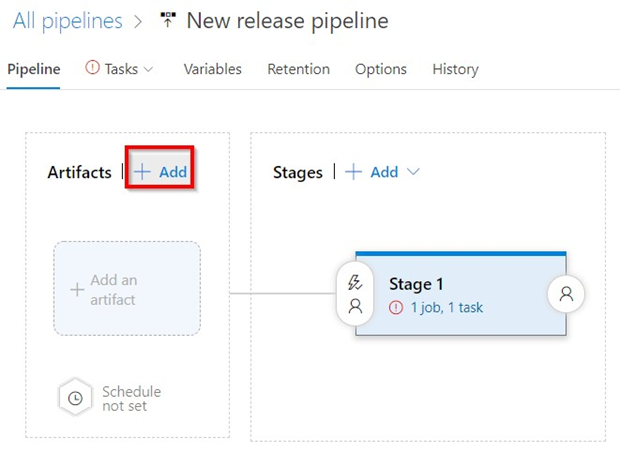The width and height of the screenshot is (620, 467).
Task: View the History tab
Action: tap(455, 69)
